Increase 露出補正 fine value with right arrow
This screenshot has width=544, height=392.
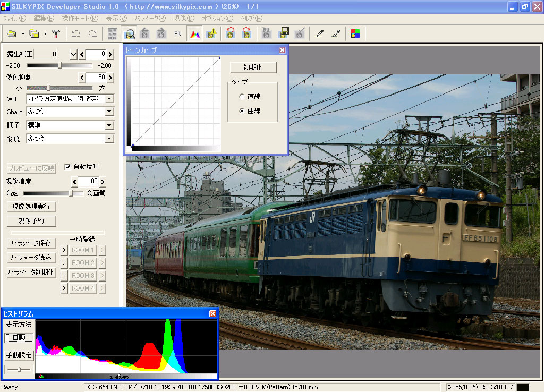tap(110, 54)
